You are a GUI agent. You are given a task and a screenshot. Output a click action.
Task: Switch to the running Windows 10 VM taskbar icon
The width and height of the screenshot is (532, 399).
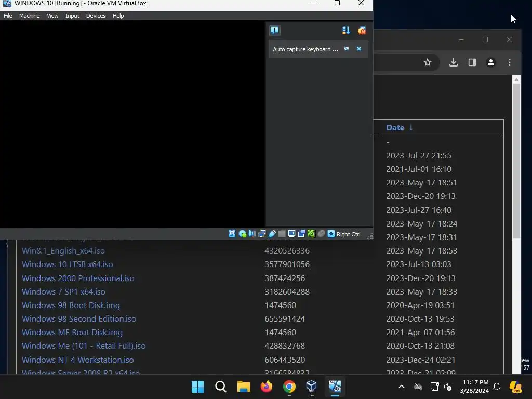pyautogui.click(x=335, y=387)
